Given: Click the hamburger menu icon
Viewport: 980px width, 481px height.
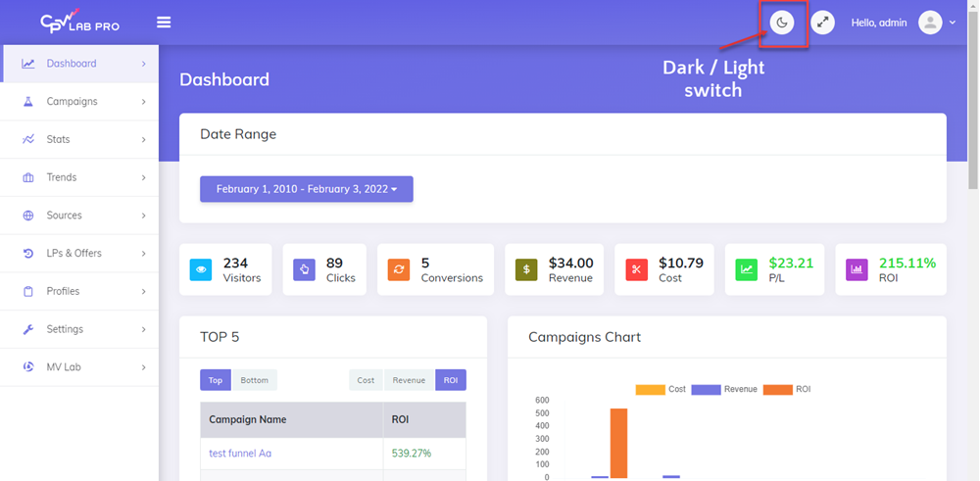Looking at the screenshot, I should click(164, 23).
